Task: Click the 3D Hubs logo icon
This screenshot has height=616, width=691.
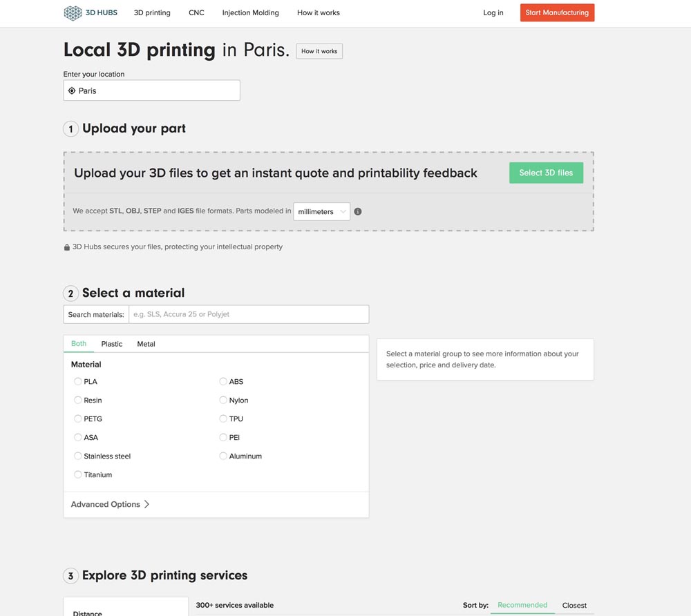Action: 73,13
